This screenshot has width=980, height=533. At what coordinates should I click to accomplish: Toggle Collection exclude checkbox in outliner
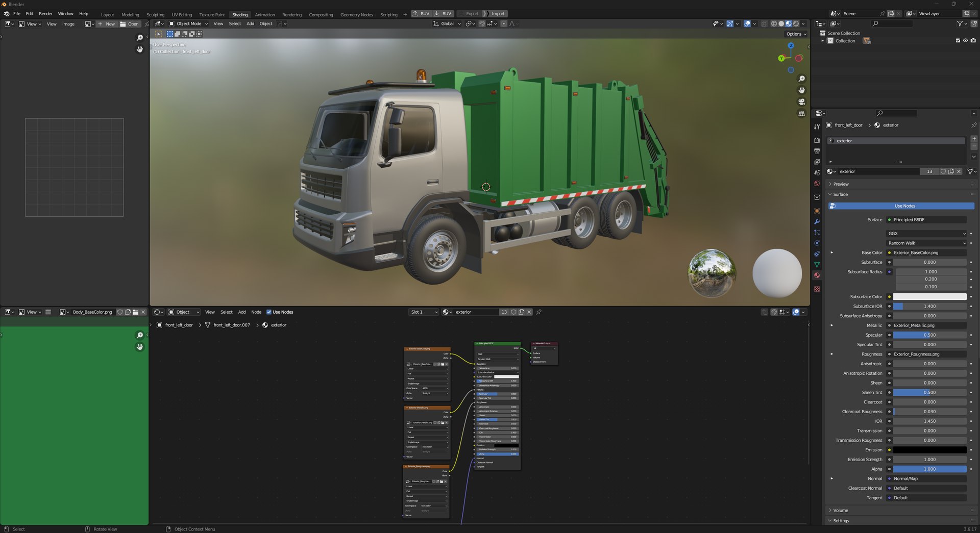(958, 41)
